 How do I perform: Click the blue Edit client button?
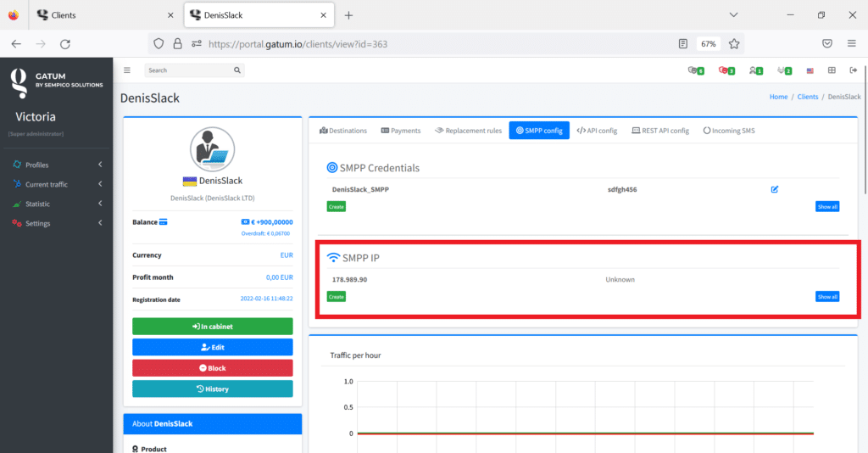213,347
